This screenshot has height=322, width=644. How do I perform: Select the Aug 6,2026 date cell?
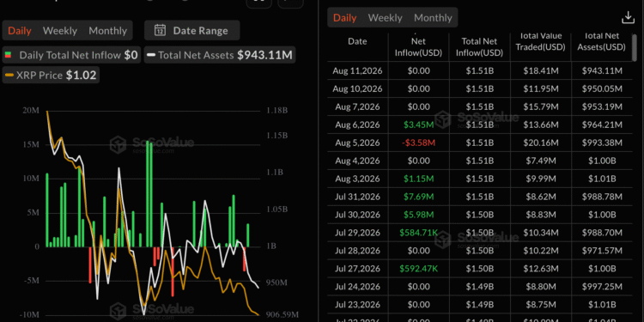coord(357,125)
